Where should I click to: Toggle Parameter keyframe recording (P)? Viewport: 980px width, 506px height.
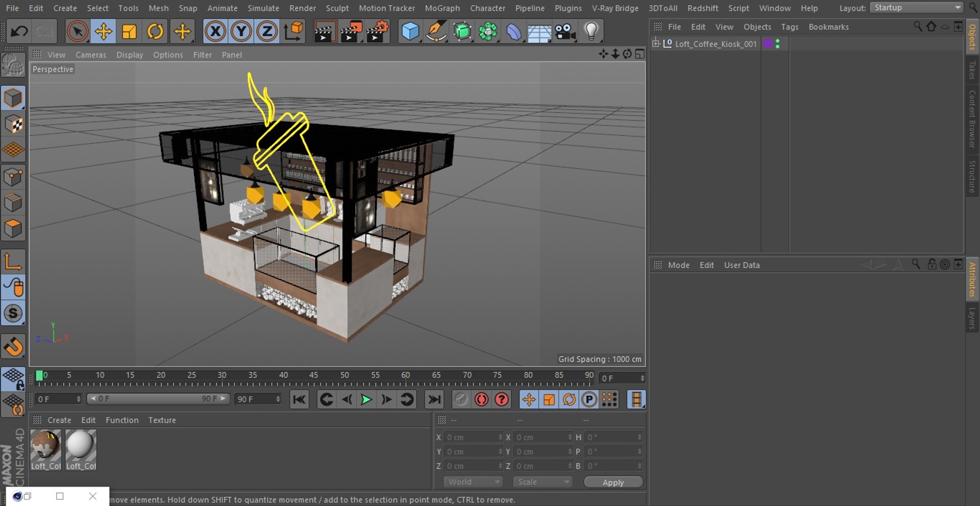coord(589,400)
